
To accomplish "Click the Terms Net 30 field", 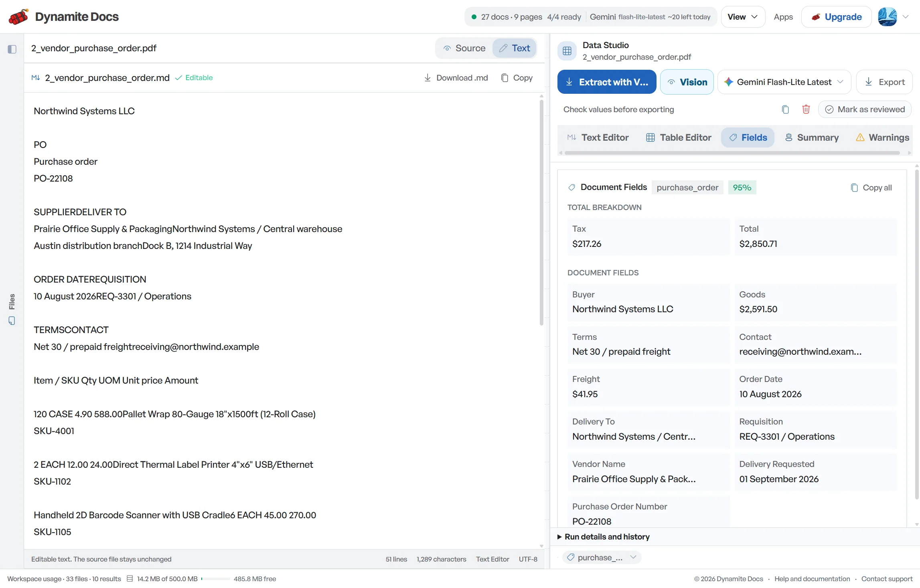I will (648, 345).
